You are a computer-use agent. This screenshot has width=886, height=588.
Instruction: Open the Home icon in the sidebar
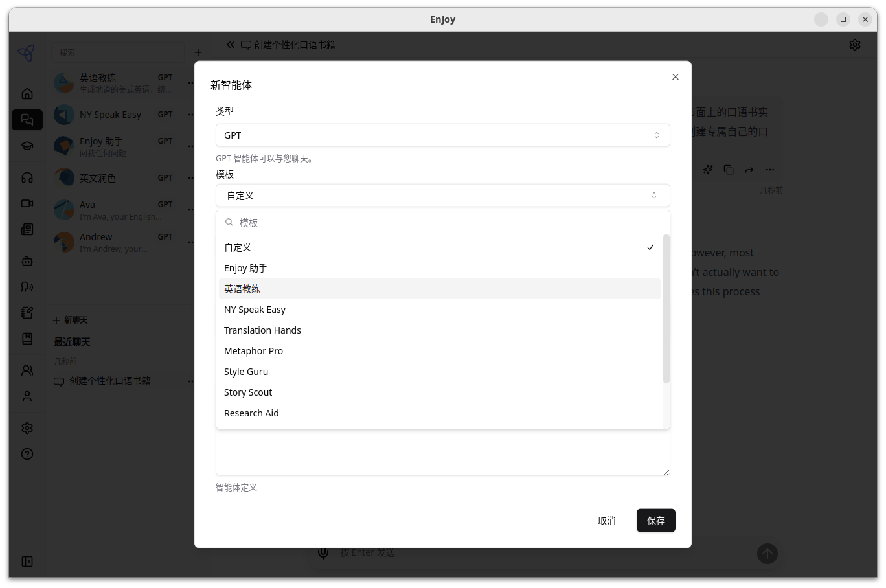(27, 93)
